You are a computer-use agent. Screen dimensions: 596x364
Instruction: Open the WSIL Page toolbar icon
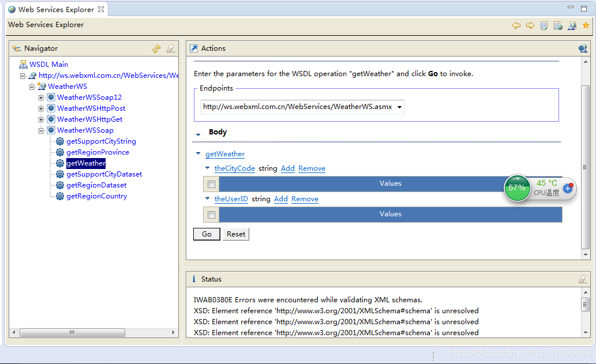point(558,25)
